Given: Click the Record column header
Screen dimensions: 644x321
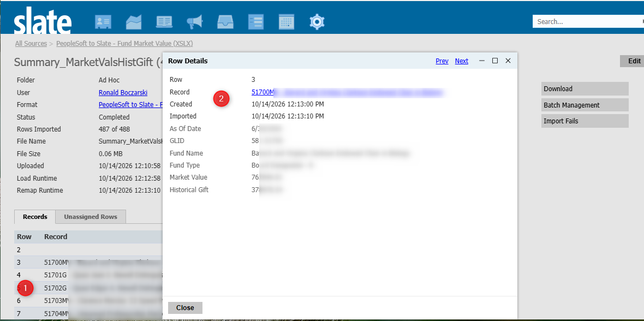Looking at the screenshot, I should (x=56, y=237).
